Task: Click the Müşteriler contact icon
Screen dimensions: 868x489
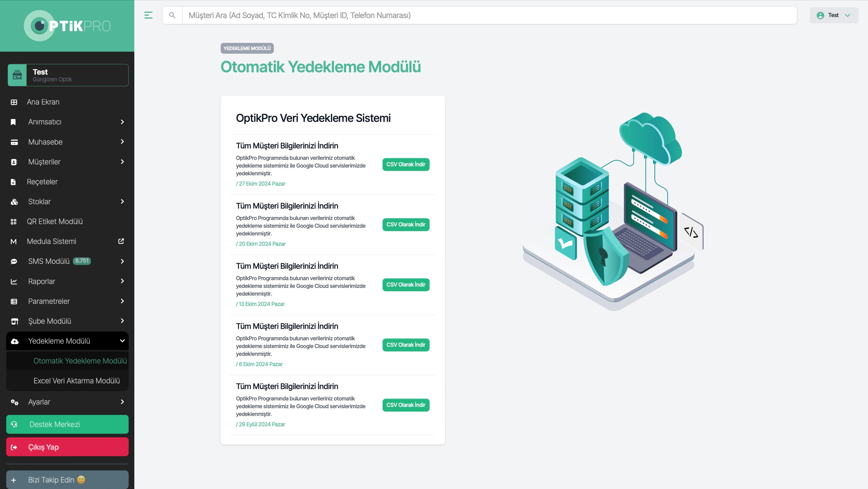Action: click(14, 162)
